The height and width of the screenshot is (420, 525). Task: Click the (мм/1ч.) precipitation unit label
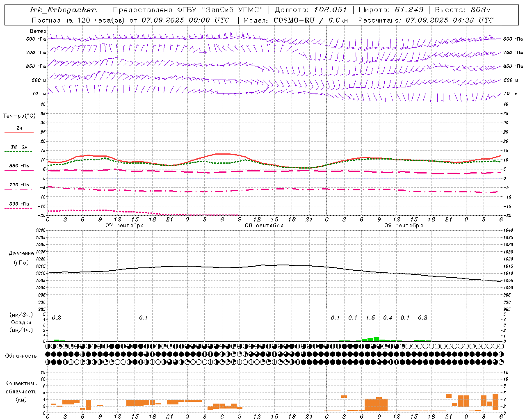(x=21, y=330)
